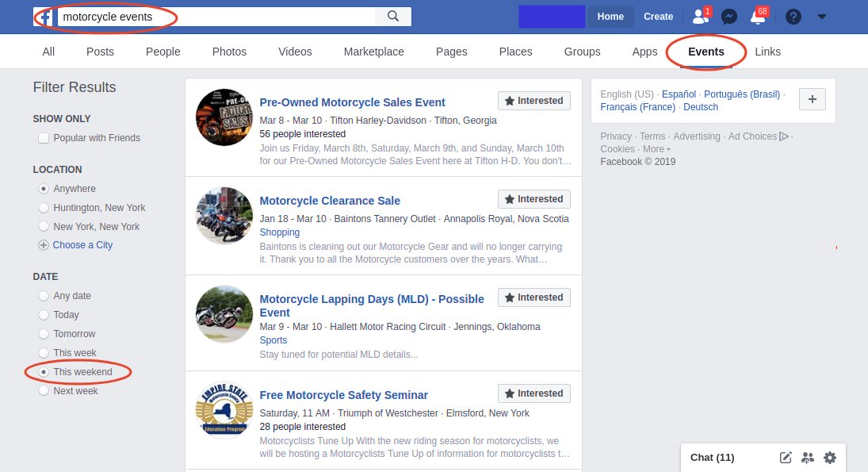868x472 pixels.
Task: Switch to the Videos tab
Action: pos(295,52)
